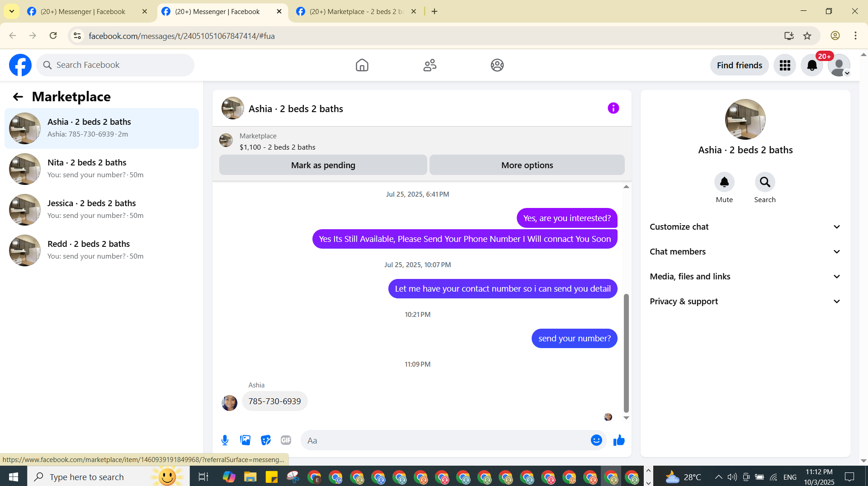Open the emoji picker in message box
Viewport: 868px width, 486px height.
[596, 440]
